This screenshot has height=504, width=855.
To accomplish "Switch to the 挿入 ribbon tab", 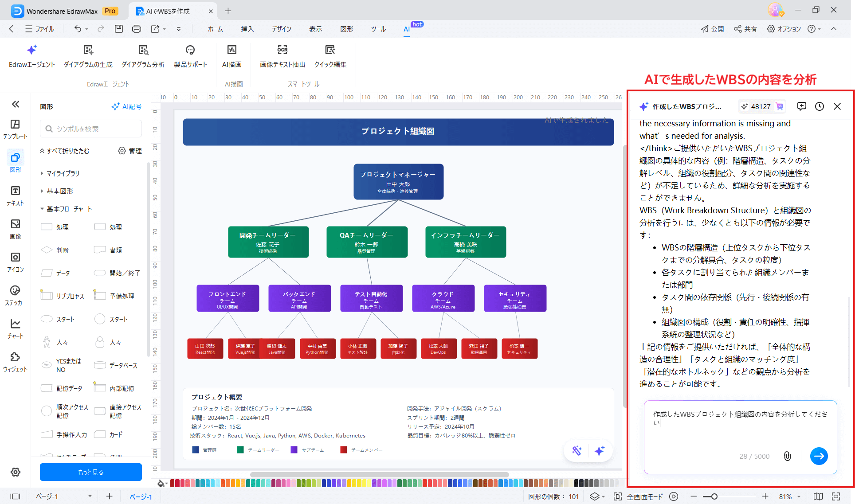I will [x=247, y=29].
